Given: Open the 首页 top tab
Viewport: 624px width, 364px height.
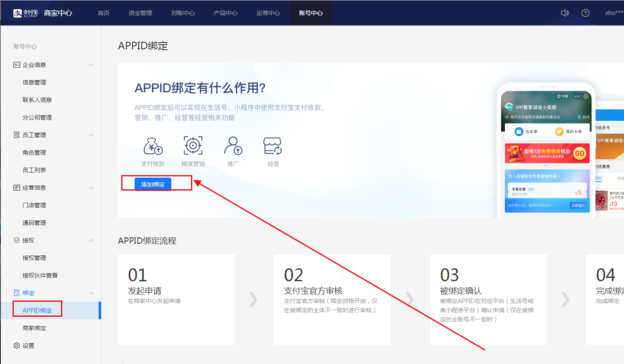Looking at the screenshot, I should (x=104, y=13).
